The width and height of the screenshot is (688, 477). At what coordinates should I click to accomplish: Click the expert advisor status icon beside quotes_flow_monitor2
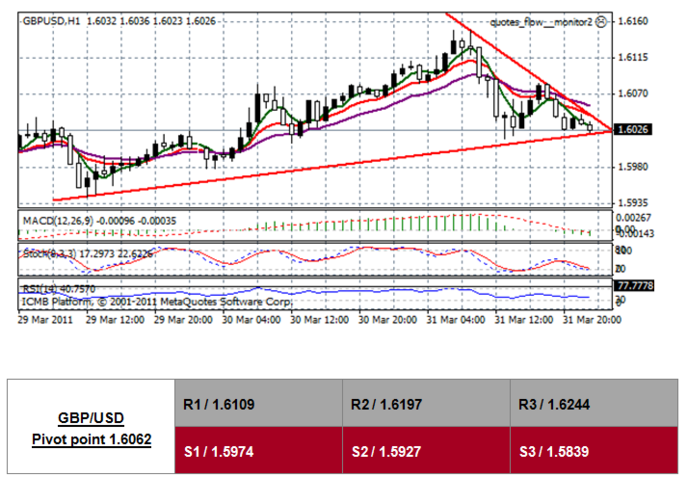point(600,20)
